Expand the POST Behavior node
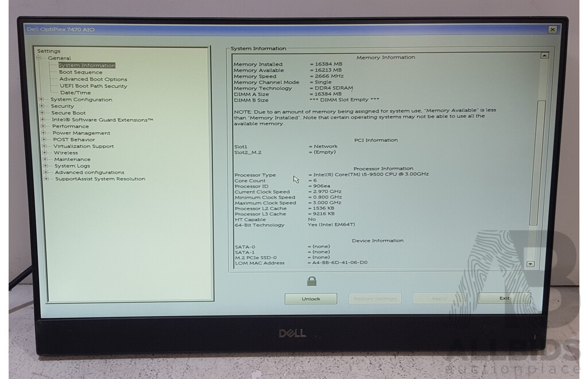 44,140
